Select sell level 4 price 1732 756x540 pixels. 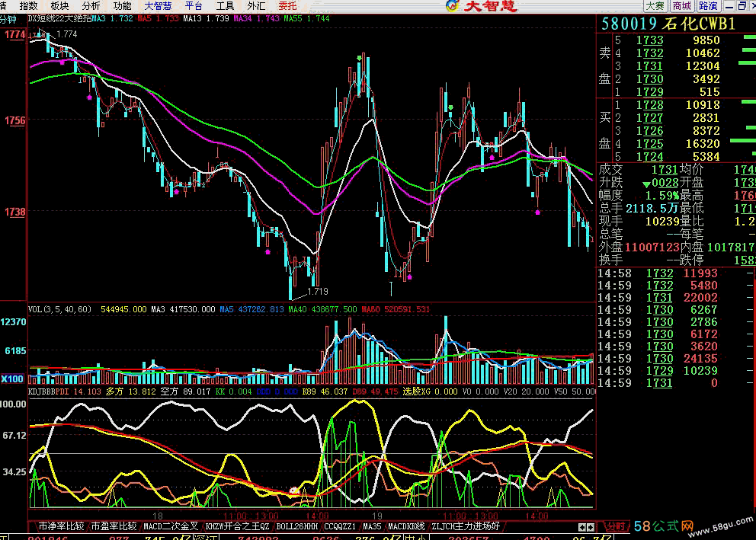tap(649, 53)
